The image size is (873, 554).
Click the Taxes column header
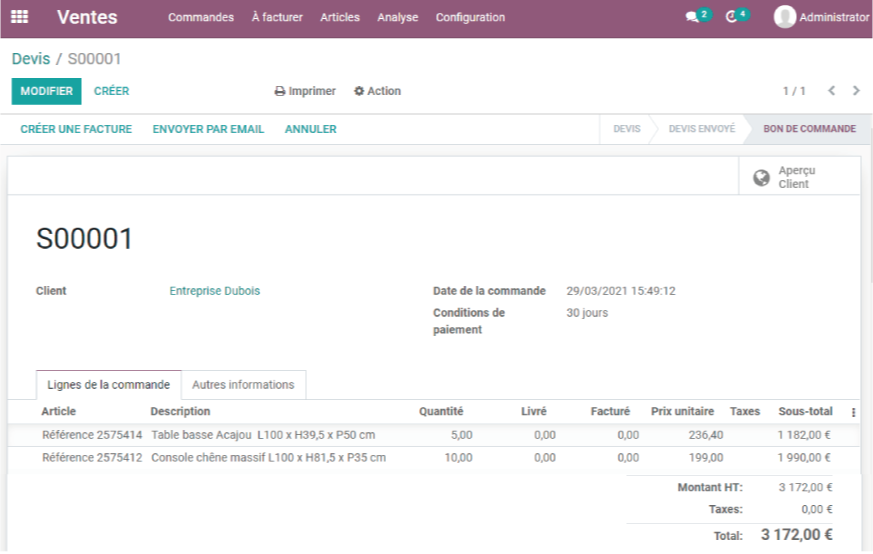pyautogui.click(x=745, y=411)
